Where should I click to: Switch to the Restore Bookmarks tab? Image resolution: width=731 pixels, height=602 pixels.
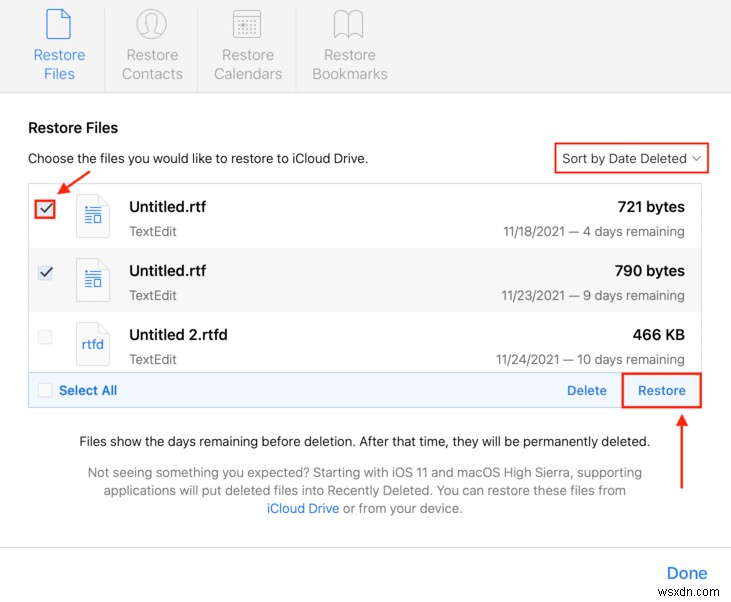coord(350,46)
